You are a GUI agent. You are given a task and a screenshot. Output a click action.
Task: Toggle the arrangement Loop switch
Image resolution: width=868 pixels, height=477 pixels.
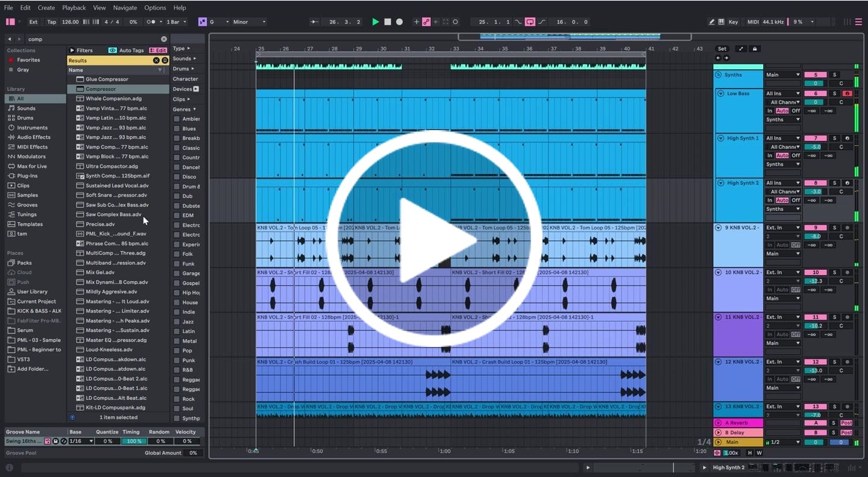[x=530, y=22]
